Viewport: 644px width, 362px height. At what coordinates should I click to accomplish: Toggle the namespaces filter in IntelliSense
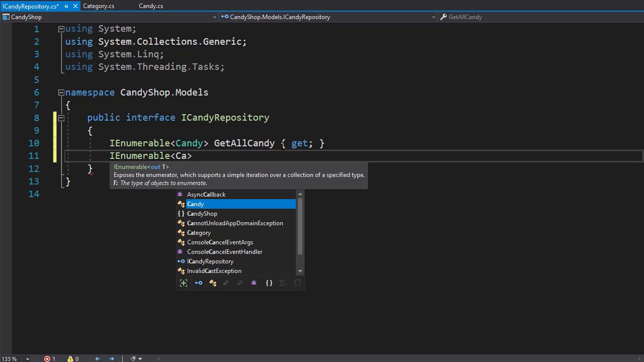(x=269, y=283)
